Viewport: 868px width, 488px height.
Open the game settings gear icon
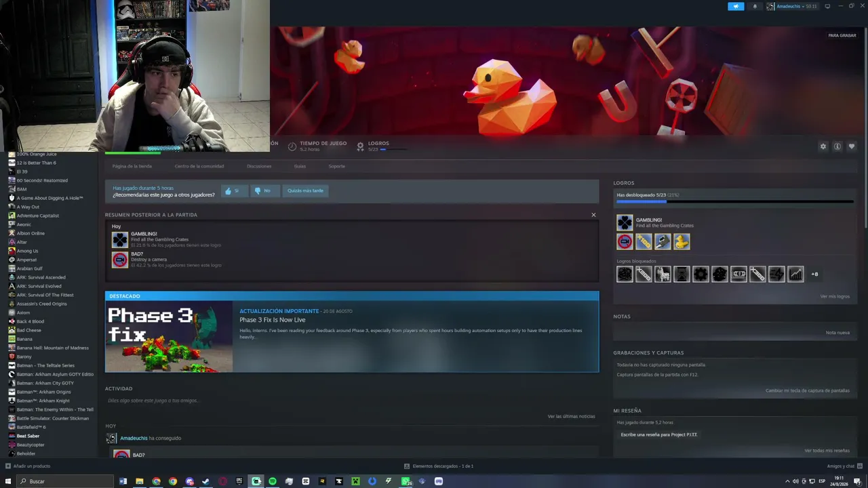(823, 146)
